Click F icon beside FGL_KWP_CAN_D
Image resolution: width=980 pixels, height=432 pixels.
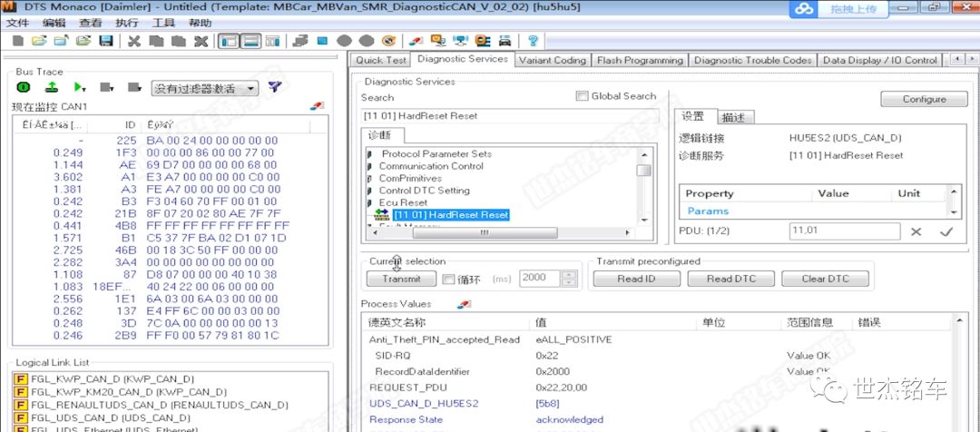click(20, 378)
